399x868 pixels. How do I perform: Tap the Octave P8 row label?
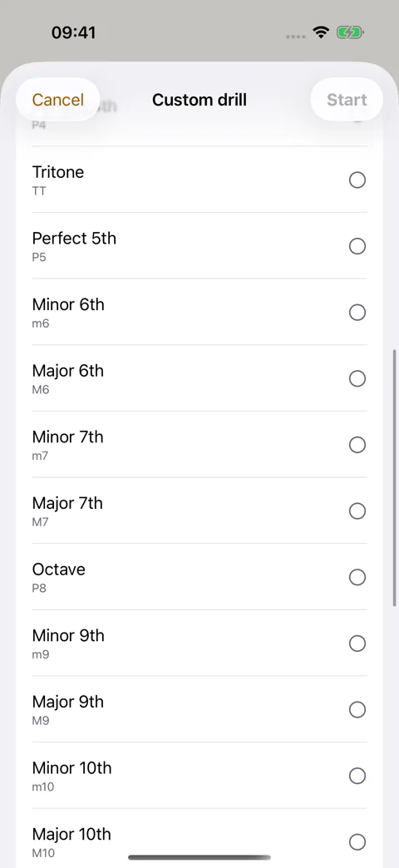pyautogui.click(x=59, y=577)
